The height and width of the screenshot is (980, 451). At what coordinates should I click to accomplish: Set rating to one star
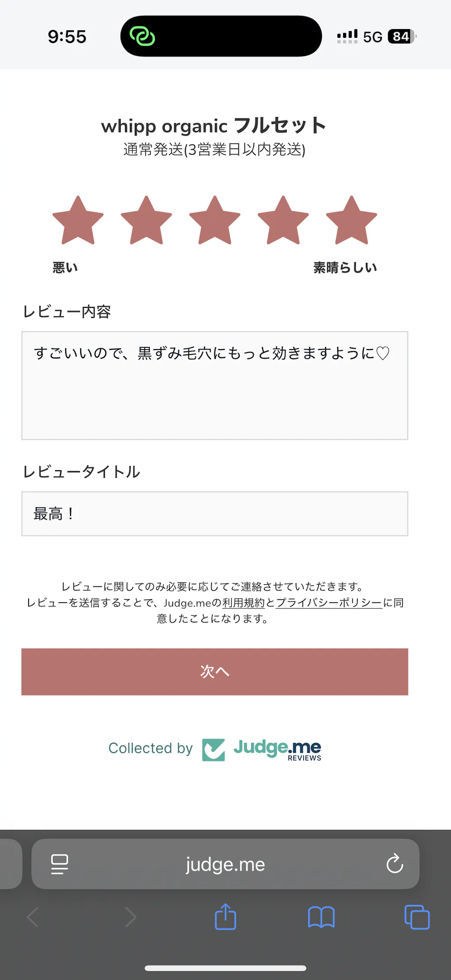78,221
